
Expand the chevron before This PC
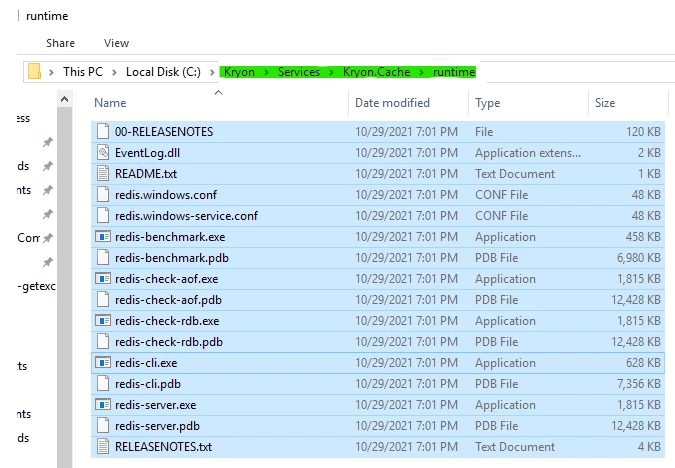[52, 72]
